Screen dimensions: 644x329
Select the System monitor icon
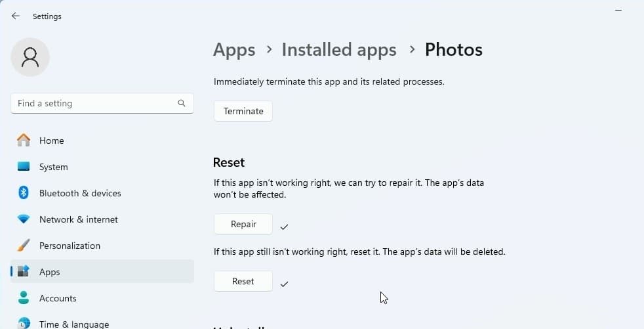click(x=24, y=167)
